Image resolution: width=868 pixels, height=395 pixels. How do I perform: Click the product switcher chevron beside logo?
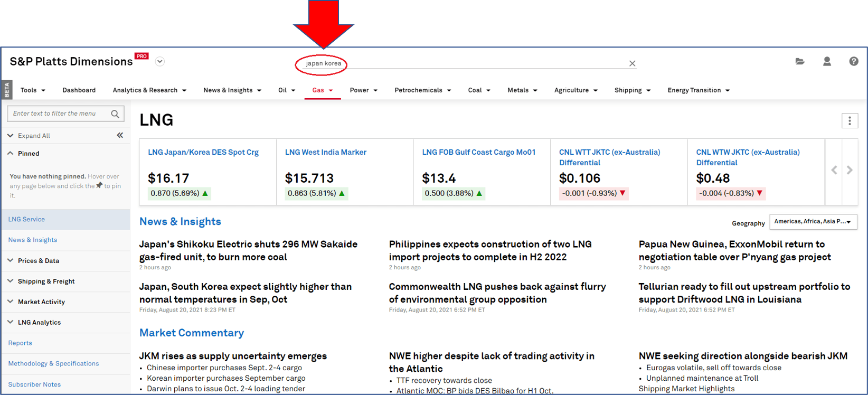click(160, 62)
